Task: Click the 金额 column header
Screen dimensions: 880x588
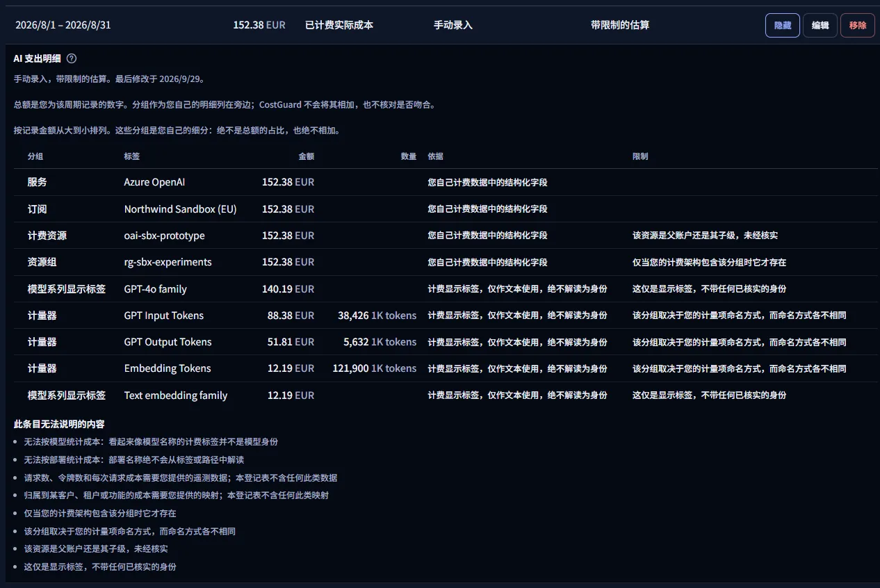Action: pos(307,156)
